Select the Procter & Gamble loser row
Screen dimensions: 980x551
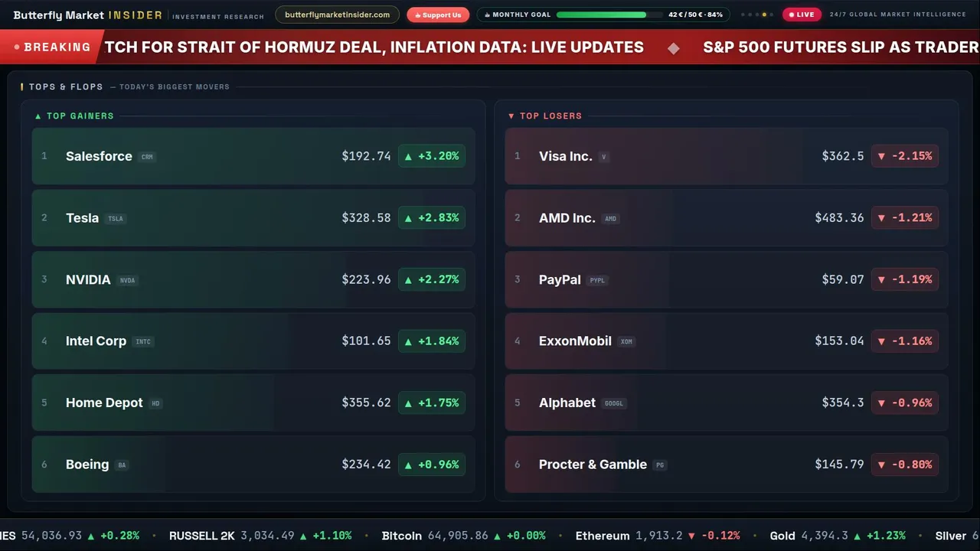(x=727, y=465)
